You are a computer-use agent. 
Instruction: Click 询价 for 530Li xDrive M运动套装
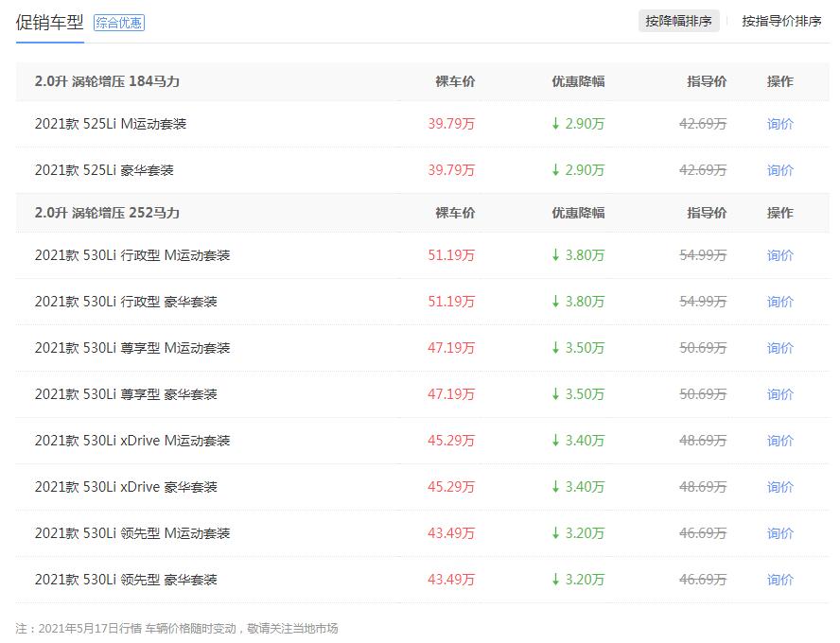pyautogui.click(x=780, y=441)
